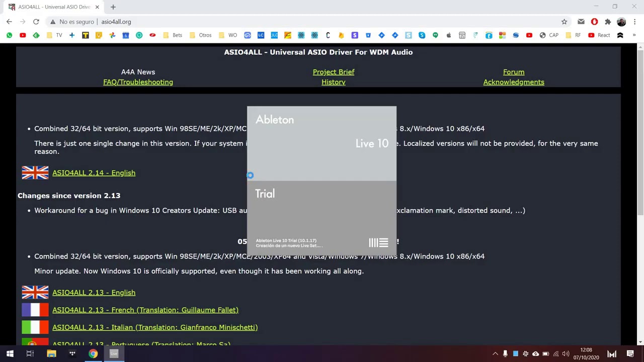Click the bookmark star in address bar
This screenshot has height=362, width=644.
(x=564, y=22)
